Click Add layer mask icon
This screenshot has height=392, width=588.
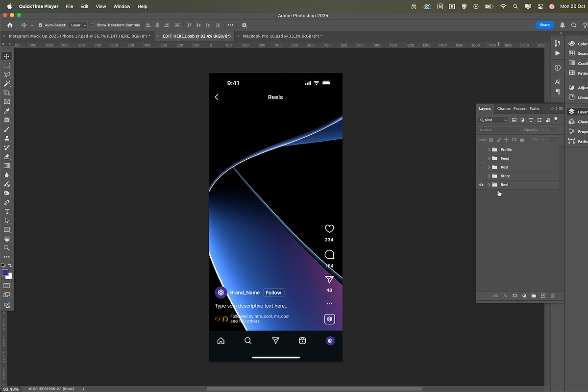(514, 296)
